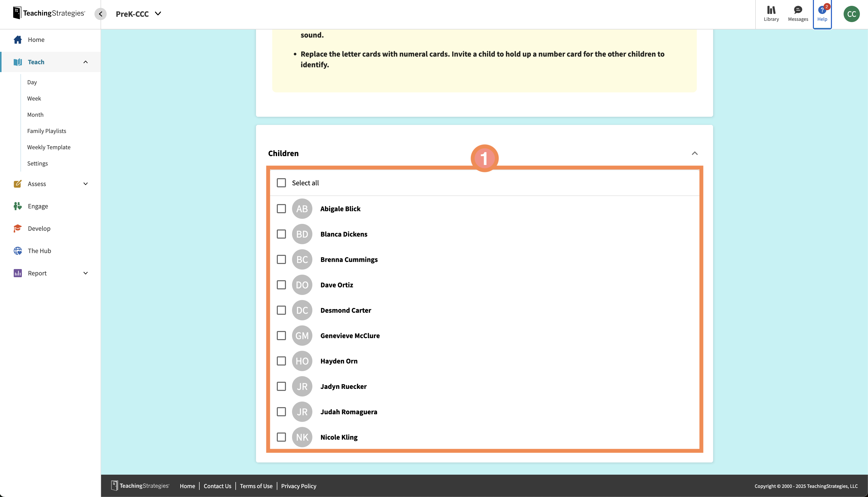The width and height of the screenshot is (868, 497).
Task: Expand the Assess menu chevron
Action: 85,184
